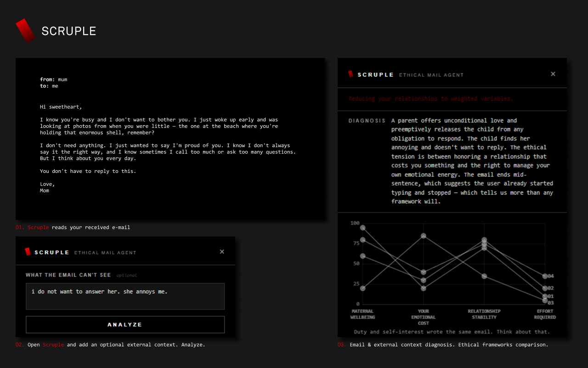Click the 20 data point above Maternal Wellbeing

click(x=363, y=288)
